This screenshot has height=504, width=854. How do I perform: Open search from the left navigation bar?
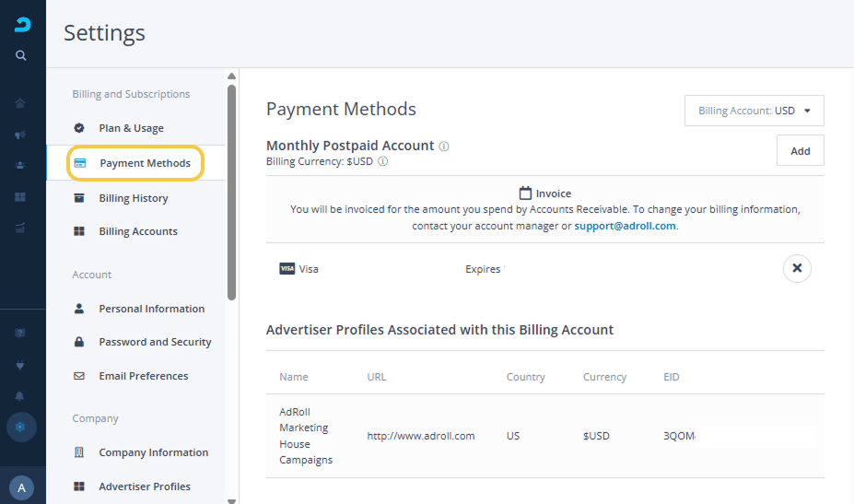point(21,55)
